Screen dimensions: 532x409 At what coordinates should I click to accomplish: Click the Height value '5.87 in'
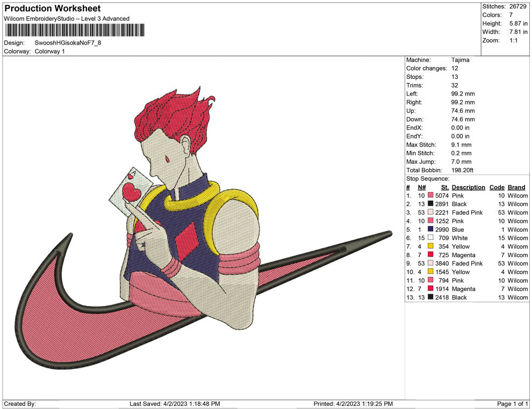tap(518, 24)
